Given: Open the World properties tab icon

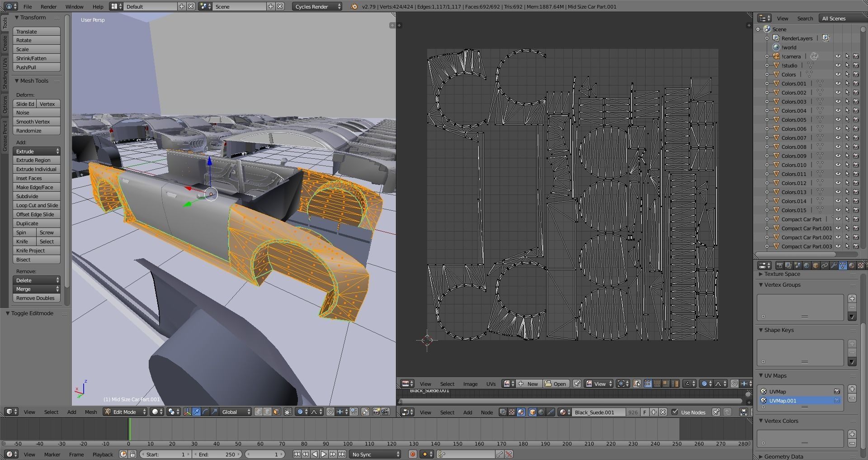Looking at the screenshot, I should pyautogui.click(x=807, y=266).
